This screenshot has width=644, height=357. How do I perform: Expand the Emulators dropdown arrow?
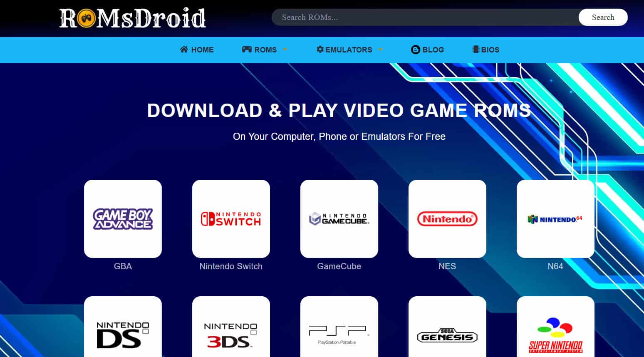380,50
